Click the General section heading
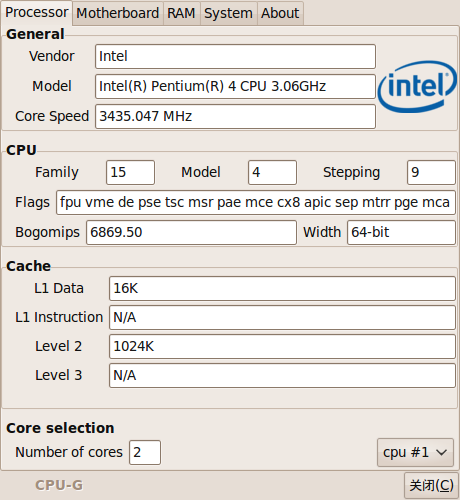 click(x=35, y=34)
